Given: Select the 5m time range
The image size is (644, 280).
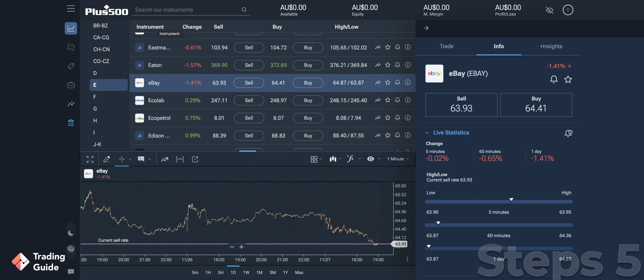Looking at the screenshot, I should tap(195, 272).
